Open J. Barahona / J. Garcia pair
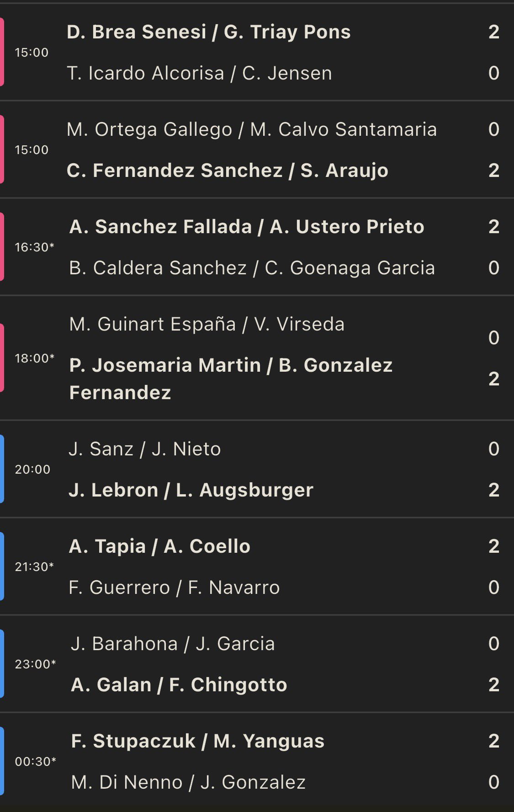This screenshot has width=514, height=812. [x=173, y=644]
